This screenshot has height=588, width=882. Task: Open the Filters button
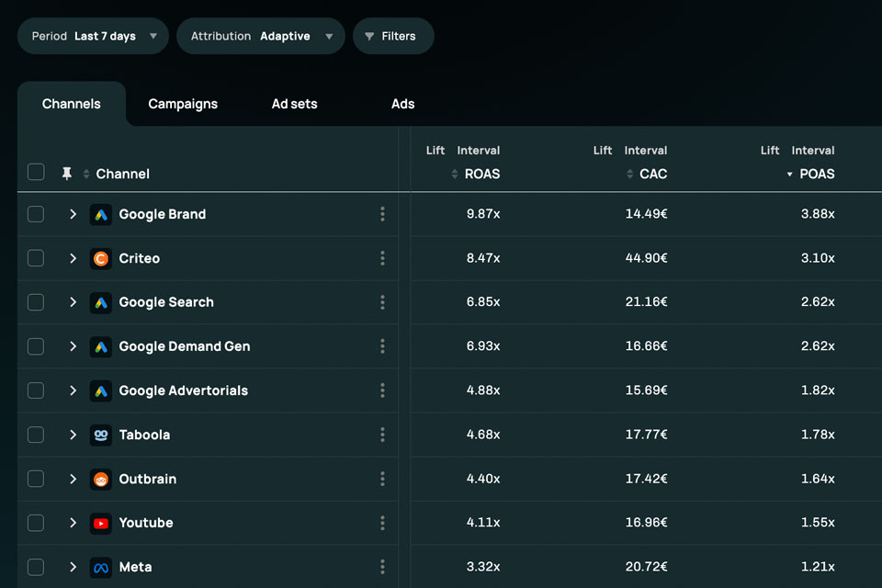click(393, 36)
